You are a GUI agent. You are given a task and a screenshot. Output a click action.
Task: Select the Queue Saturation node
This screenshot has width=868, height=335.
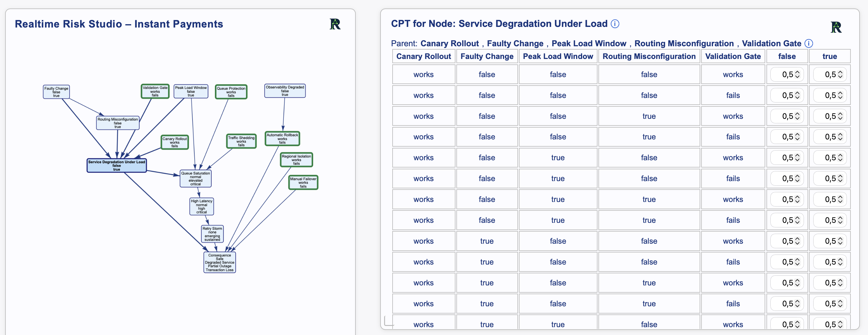click(x=196, y=179)
